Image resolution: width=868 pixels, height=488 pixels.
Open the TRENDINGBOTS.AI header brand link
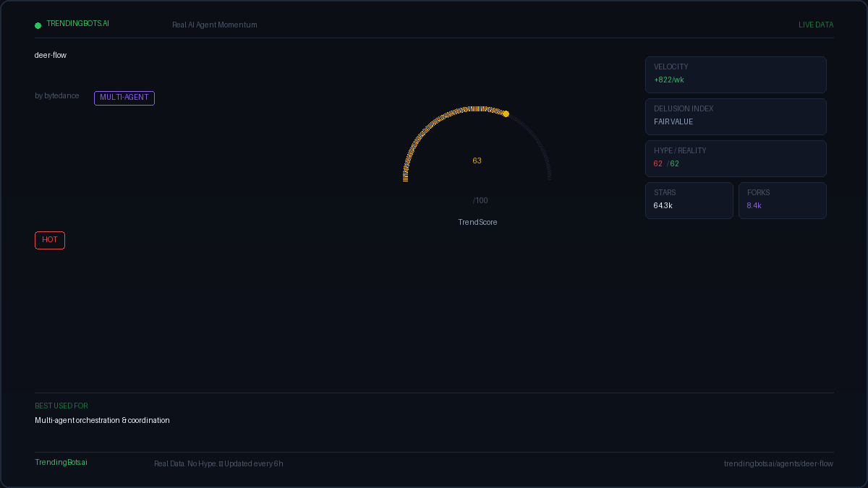pyautogui.click(x=78, y=23)
